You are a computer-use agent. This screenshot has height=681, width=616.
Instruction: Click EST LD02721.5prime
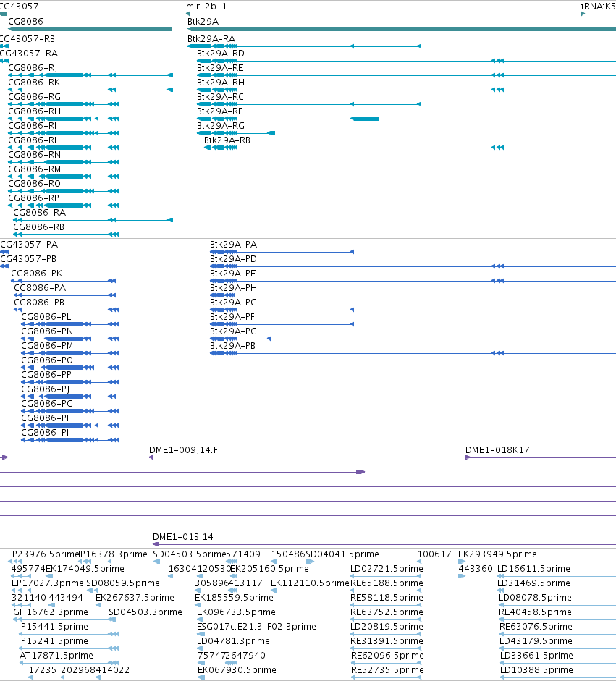(x=387, y=569)
